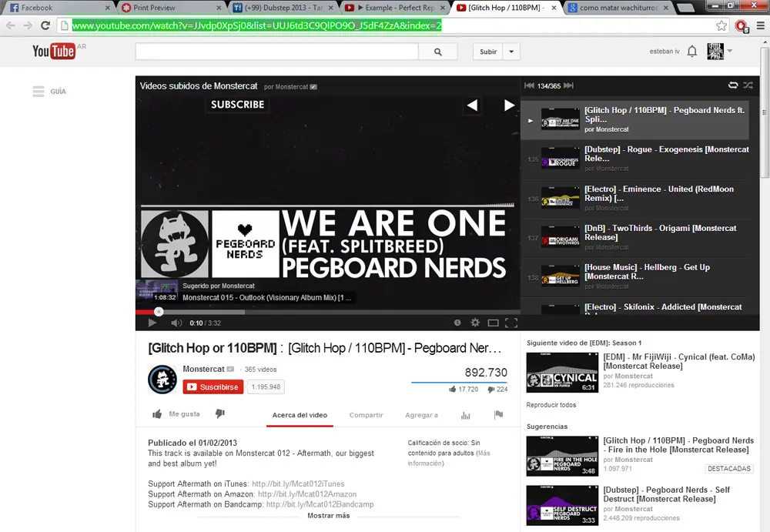Viewport: 770px width, 532px height.
Task: Open the GUÍA sidebar menu icon
Action: point(38,92)
